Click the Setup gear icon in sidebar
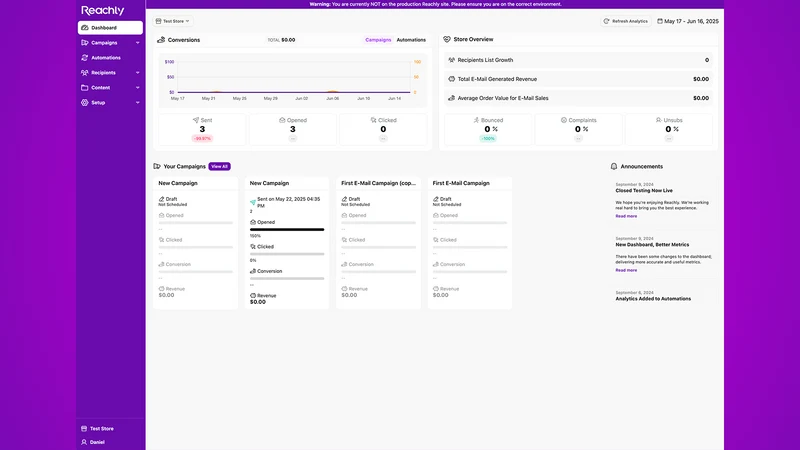 pos(85,103)
